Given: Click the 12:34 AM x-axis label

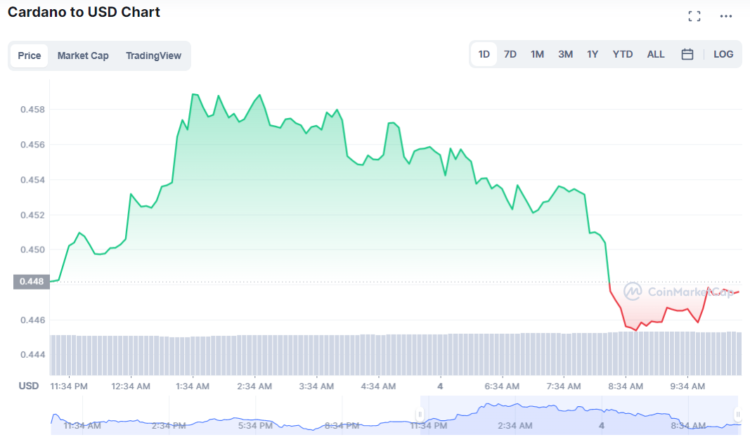Looking at the screenshot, I should 131,386.
